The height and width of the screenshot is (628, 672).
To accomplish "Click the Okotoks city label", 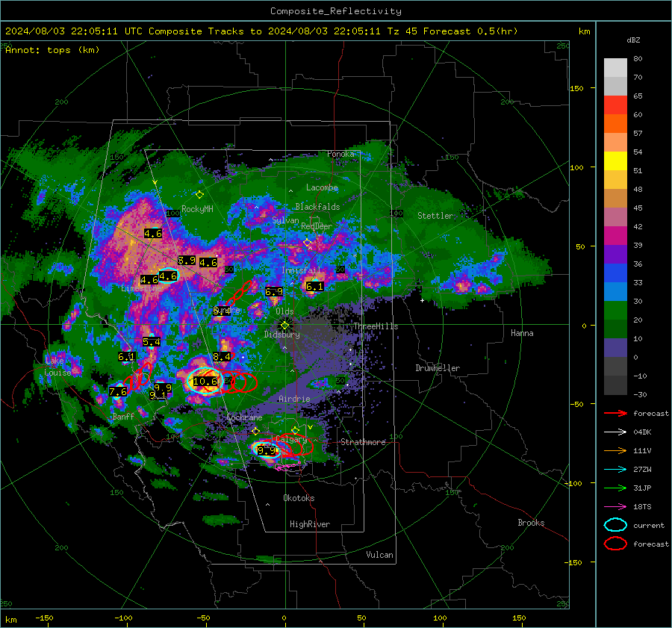I will click(x=299, y=498).
